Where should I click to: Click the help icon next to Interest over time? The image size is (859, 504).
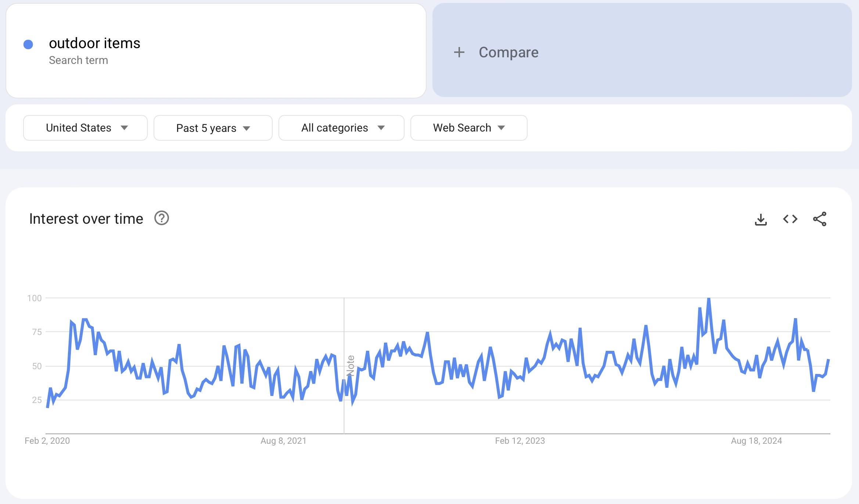[162, 218]
